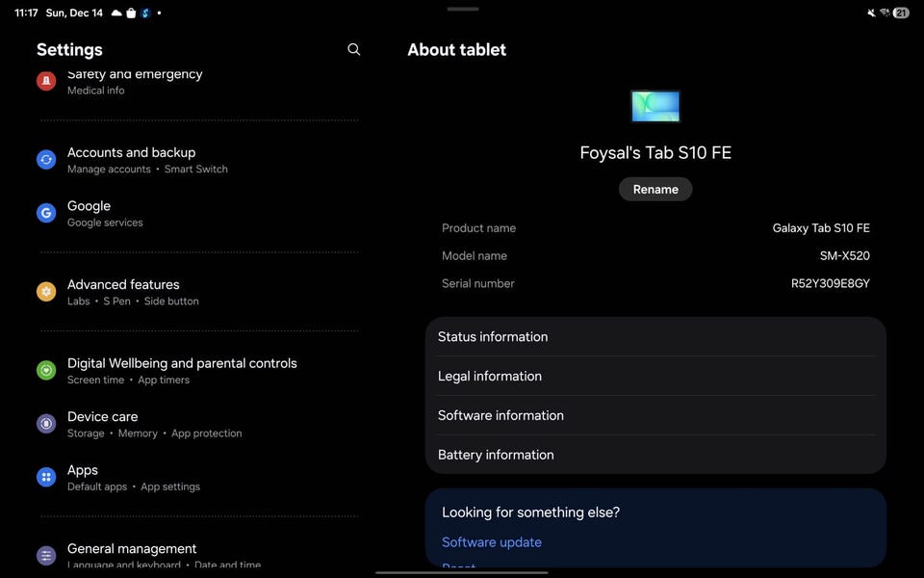
Task: Tap the Device care icon
Action: [x=46, y=424]
